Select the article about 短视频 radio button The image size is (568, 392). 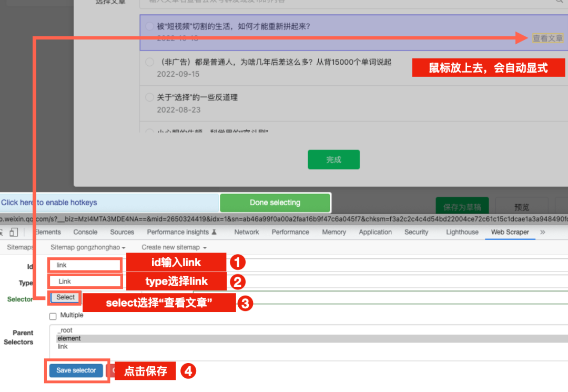[x=149, y=26]
